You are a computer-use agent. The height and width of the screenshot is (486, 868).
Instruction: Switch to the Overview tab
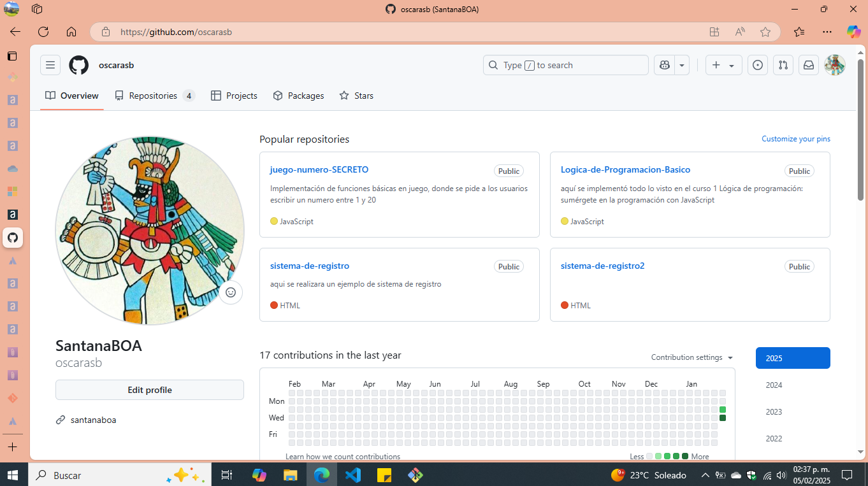[72, 96]
